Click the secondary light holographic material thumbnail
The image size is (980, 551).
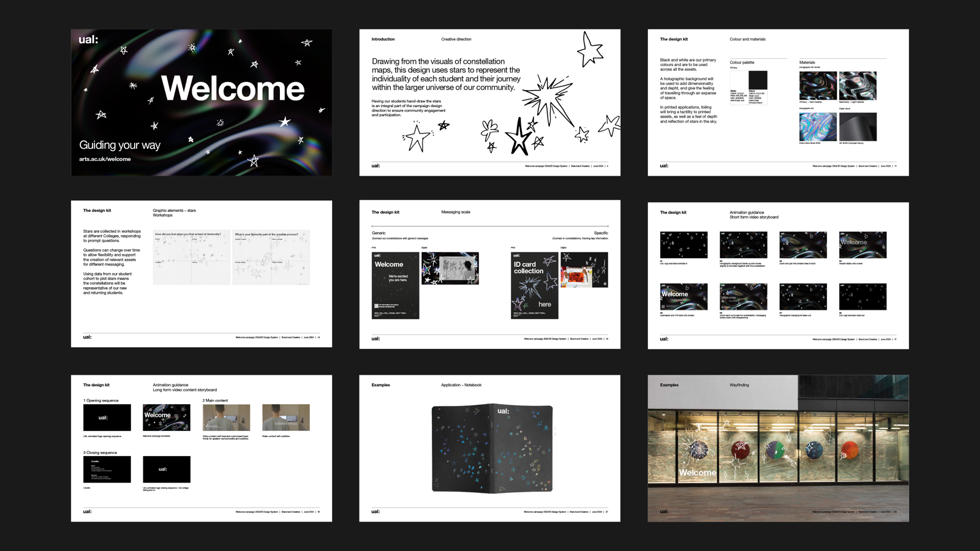(x=858, y=85)
